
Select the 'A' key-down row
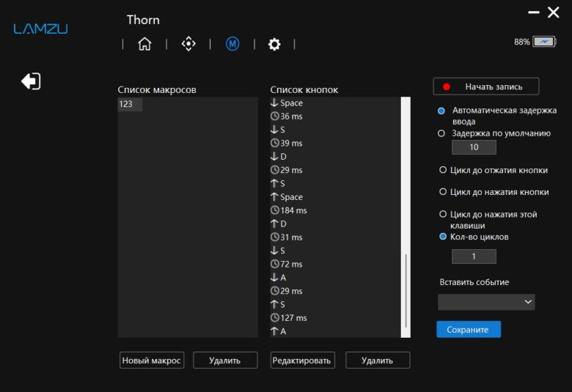coord(335,278)
